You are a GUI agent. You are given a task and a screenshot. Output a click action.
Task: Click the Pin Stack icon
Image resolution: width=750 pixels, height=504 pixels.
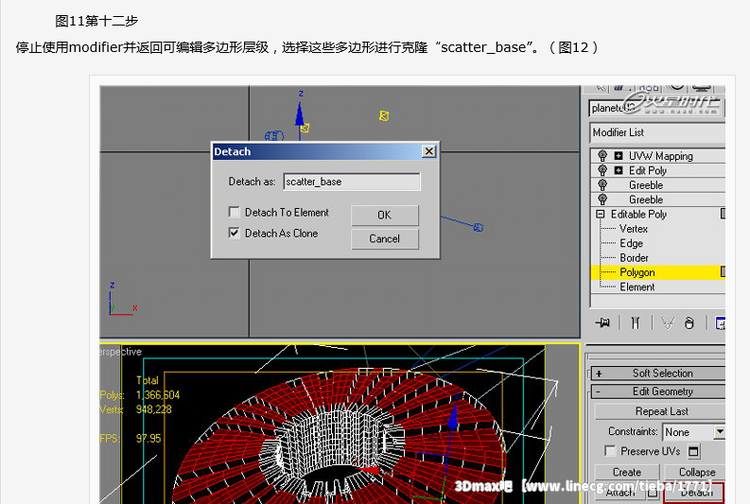(x=603, y=323)
